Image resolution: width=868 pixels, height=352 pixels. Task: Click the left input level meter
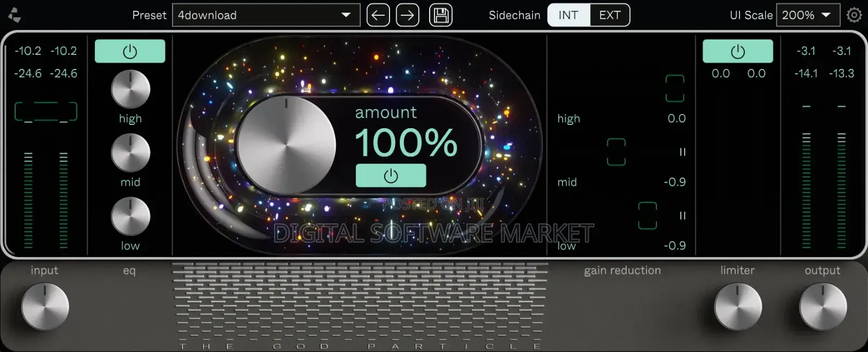(28, 200)
